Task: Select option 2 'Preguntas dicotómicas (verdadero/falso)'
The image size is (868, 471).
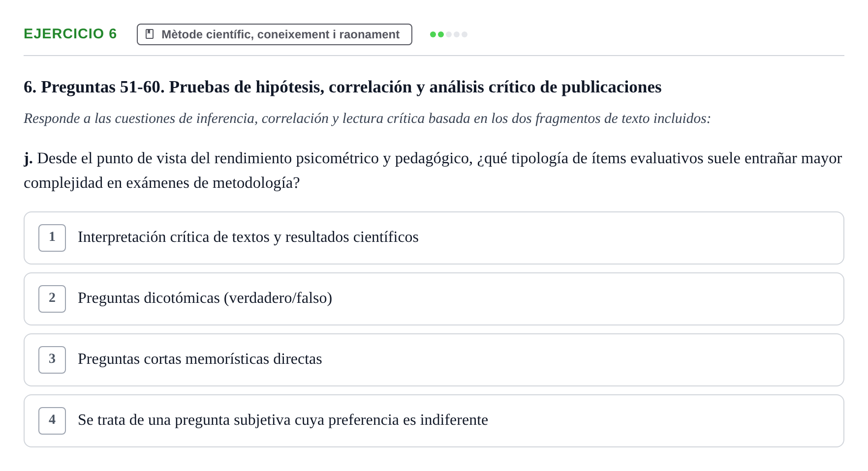Action: (x=434, y=299)
